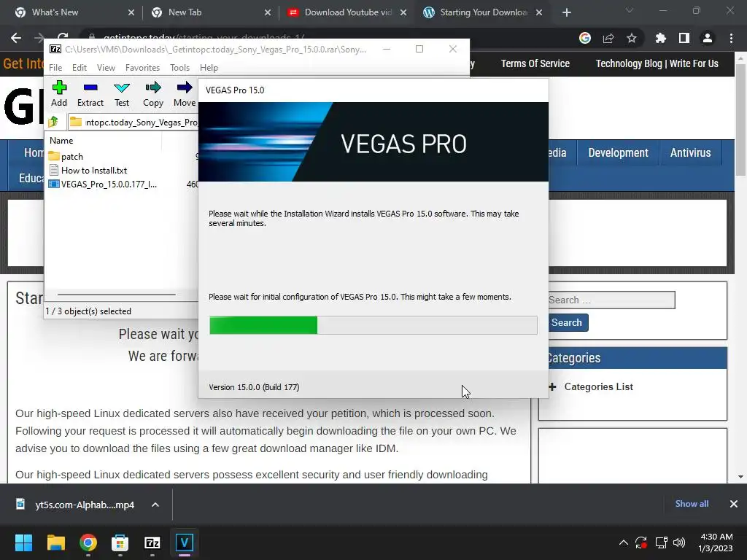Click the Google account icon in address bar

tap(585, 38)
